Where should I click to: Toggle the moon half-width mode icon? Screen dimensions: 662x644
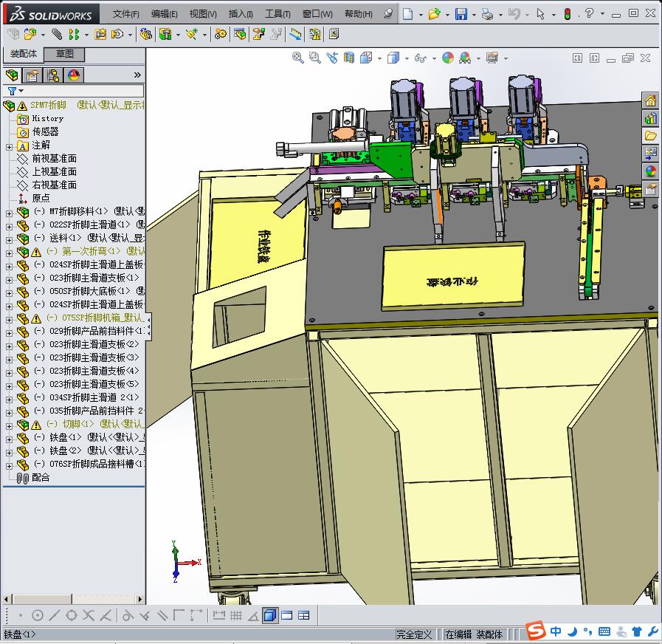pos(573,631)
